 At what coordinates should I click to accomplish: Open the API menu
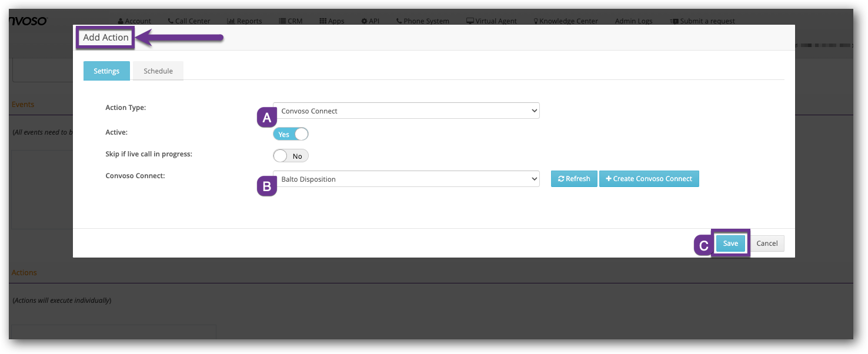click(x=370, y=21)
